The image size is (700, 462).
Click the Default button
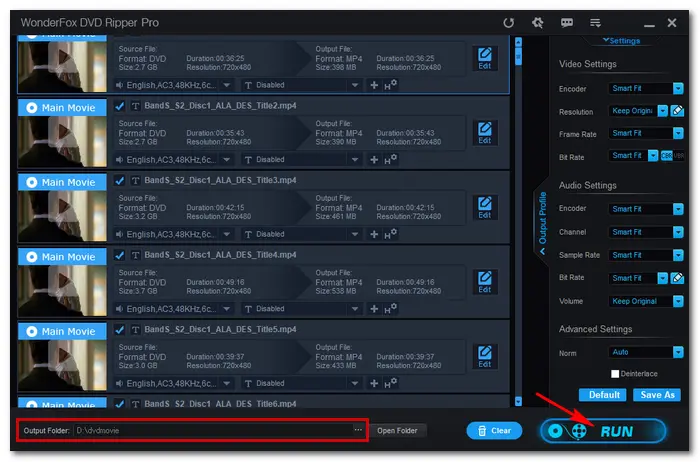coord(604,395)
